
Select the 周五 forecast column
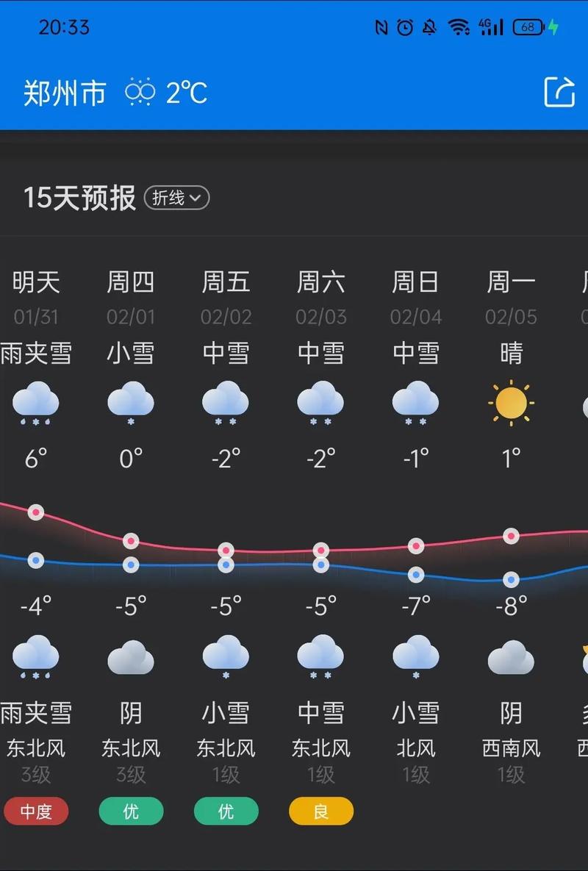tap(226, 282)
